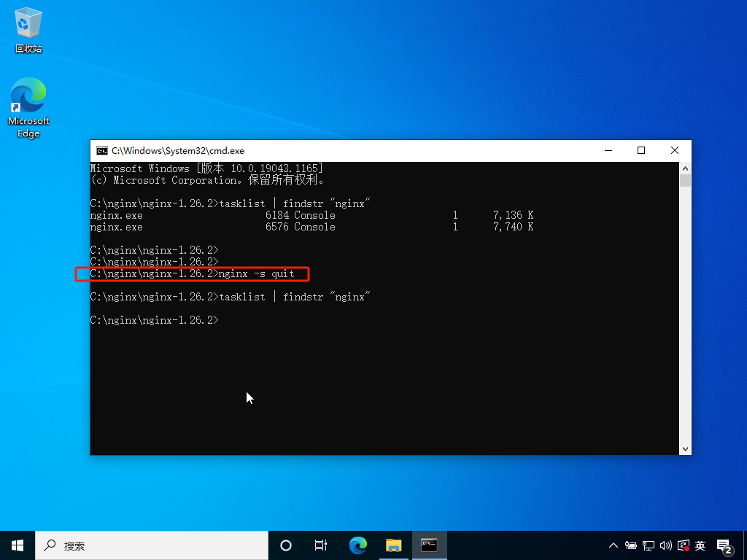The image size is (747, 560).
Task: Open the notification center with 2 alerts
Action: [x=724, y=547]
